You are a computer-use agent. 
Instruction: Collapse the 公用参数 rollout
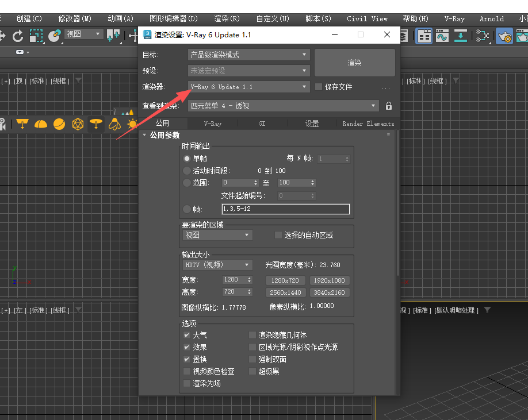coord(145,135)
